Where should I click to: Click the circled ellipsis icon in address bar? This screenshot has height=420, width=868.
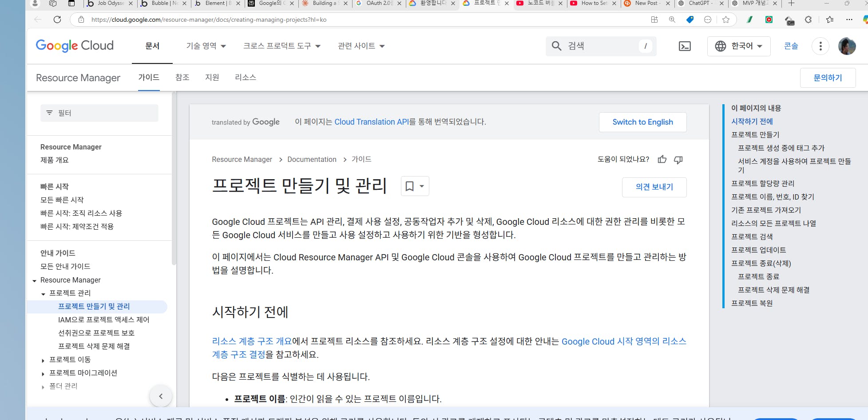pyautogui.click(x=708, y=20)
